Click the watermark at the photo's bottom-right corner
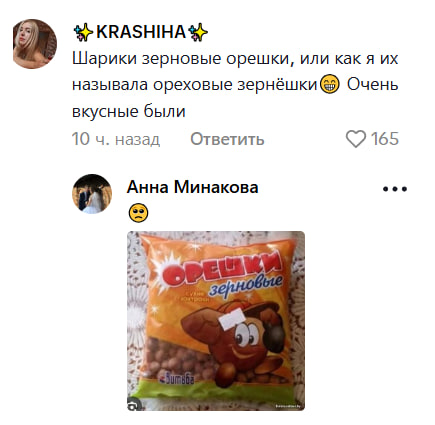 coord(288,406)
